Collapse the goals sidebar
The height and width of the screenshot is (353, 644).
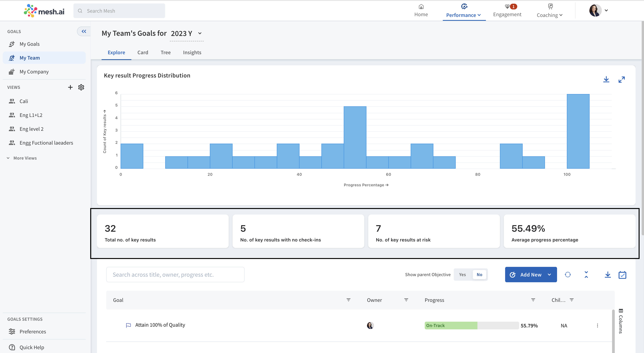[84, 31]
